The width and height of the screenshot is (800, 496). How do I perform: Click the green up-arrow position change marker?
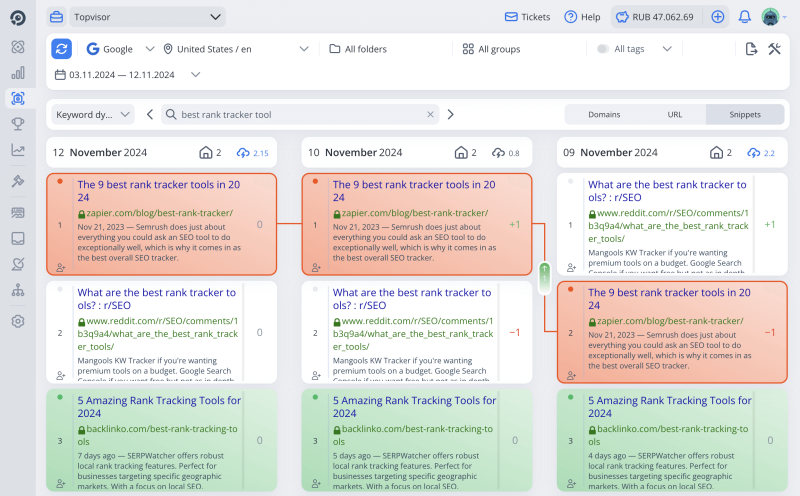[544, 279]
